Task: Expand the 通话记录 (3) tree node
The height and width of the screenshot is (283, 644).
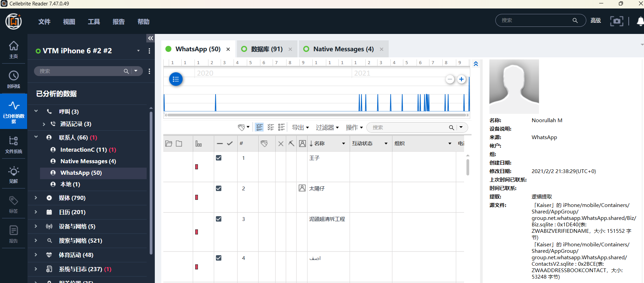Action: point(44,124)
